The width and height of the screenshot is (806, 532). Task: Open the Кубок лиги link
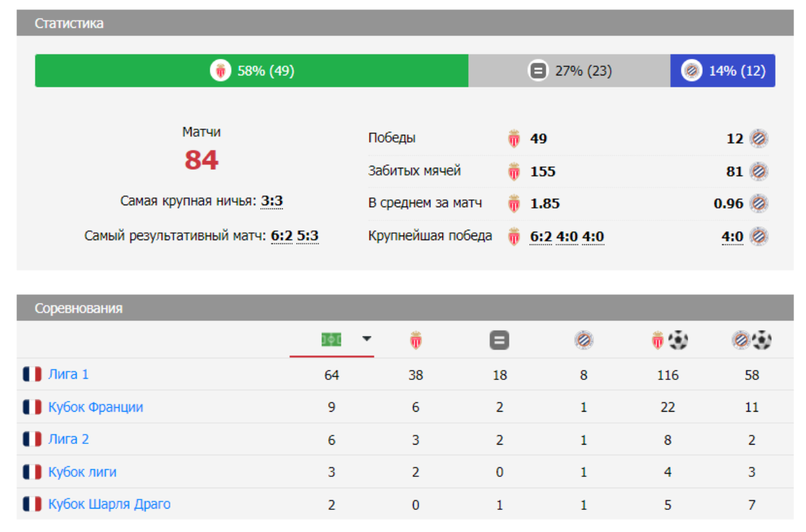(x=82, y=472)
